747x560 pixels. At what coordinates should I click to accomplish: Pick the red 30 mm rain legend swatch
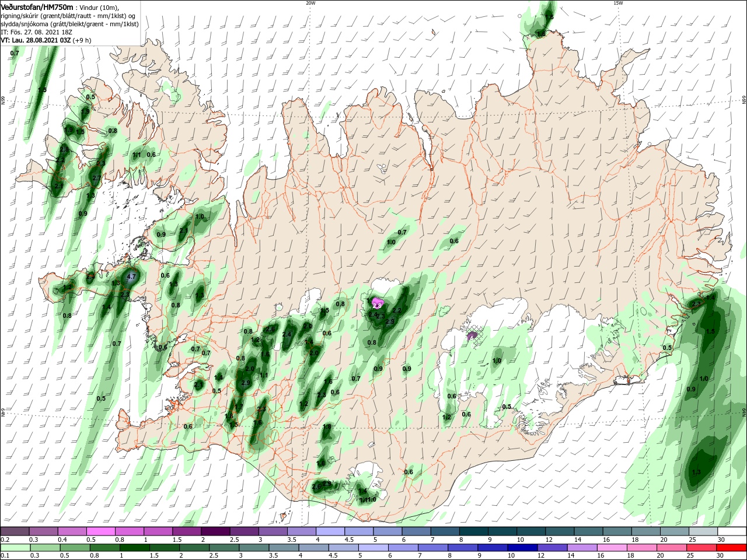pos(732,548)
